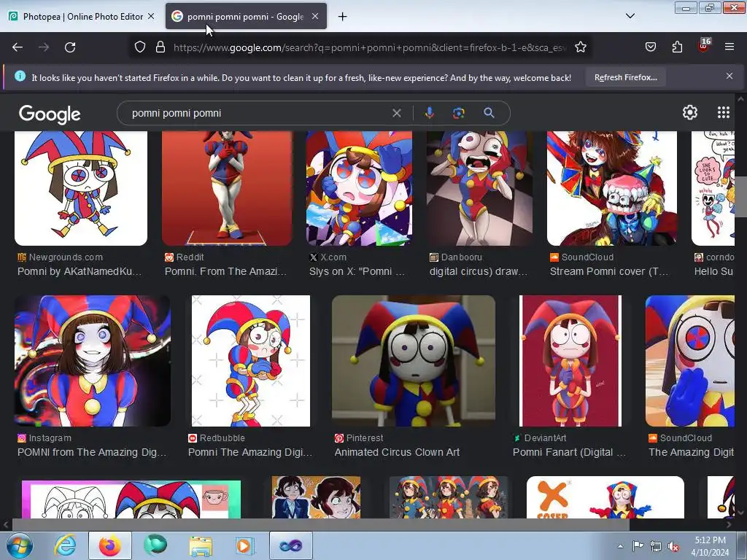Open the SoundCloud Stream Pomni cover image

[612, 189]
